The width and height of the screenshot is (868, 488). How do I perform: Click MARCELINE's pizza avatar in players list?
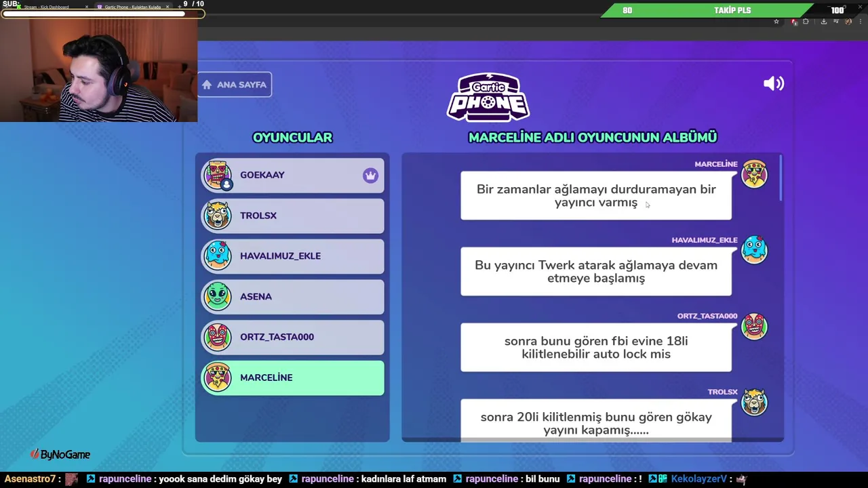point(218,378)
